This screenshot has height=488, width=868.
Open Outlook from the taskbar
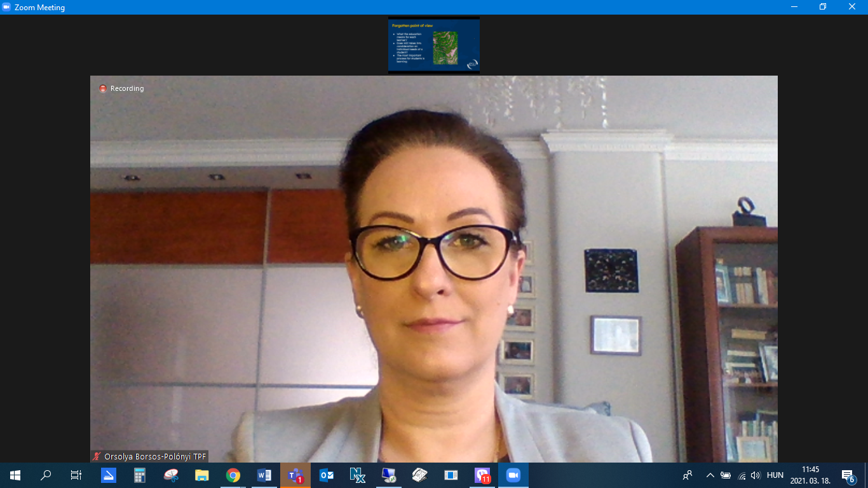327,475
